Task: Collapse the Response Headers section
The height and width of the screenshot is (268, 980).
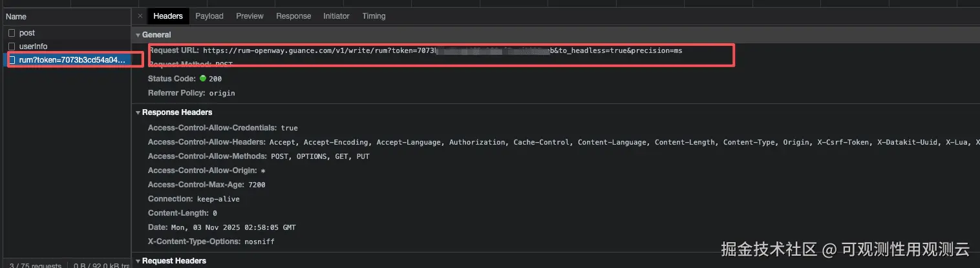Action: pos(138,112)
